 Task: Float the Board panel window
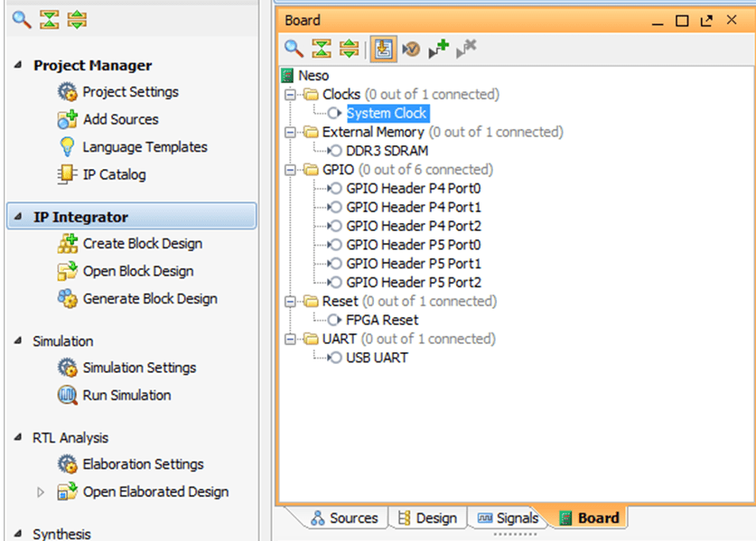(x=706, y=20)
